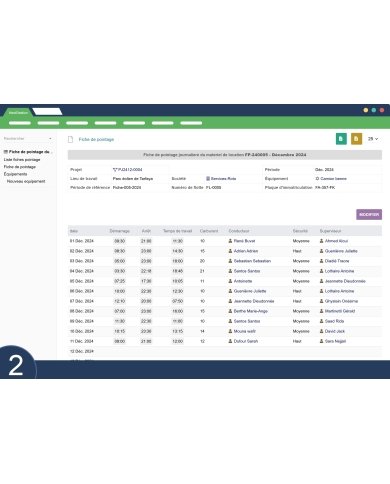Click the grey title banner Fiche de pointage journalière
The height and width of the screenshot is (484, 390).
(x=225, y=155)
